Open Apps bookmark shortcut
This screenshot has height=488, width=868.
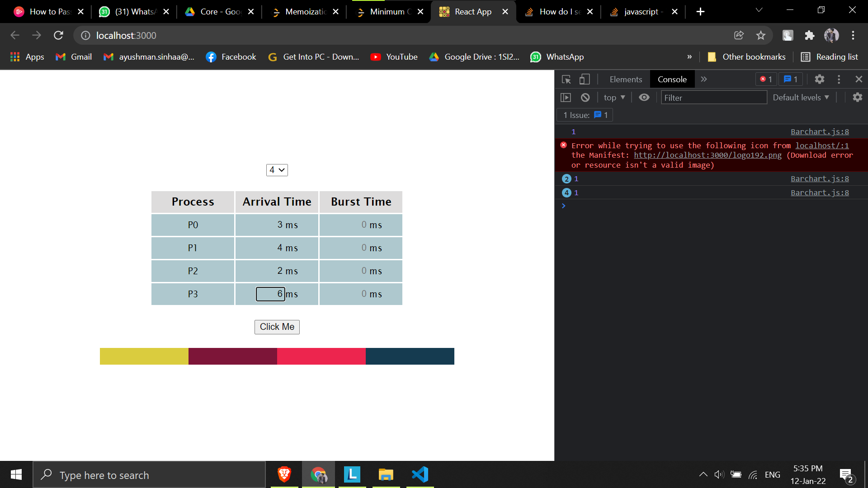pos(27,57)
